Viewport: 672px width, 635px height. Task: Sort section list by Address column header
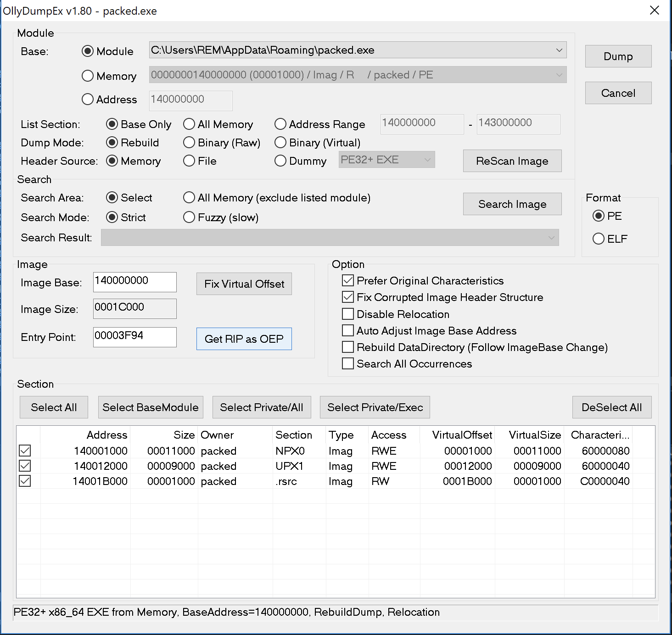(85, 434)
